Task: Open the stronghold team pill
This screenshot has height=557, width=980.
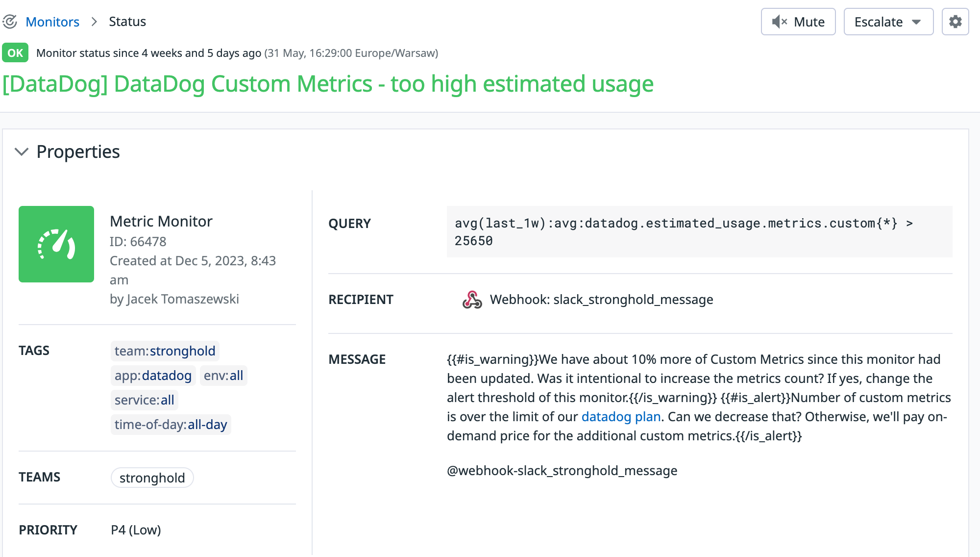Action: (152, 478)
